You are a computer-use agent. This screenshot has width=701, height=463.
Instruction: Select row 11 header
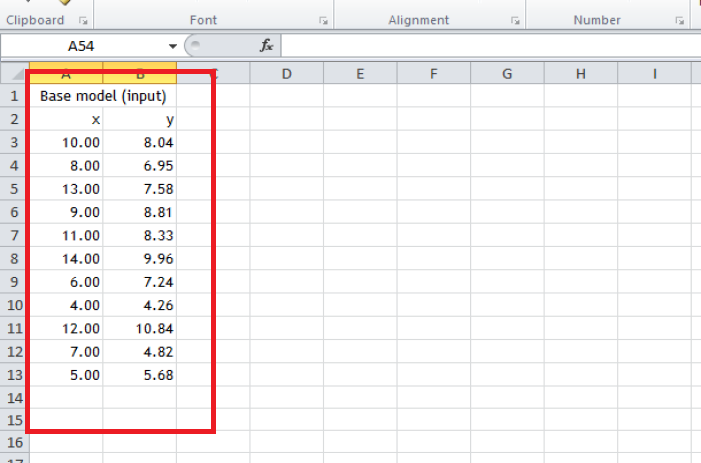(x=14, y=328)
